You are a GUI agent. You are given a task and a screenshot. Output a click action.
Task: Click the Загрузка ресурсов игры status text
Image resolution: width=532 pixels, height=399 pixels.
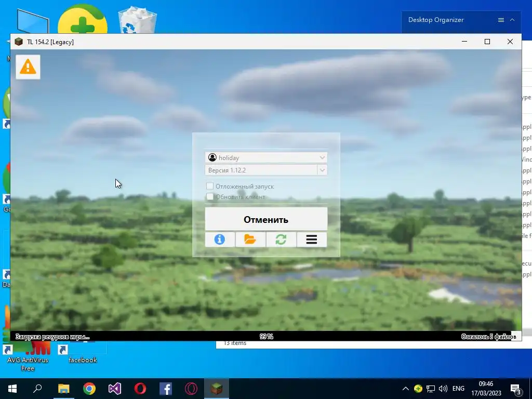pos(52,337)
